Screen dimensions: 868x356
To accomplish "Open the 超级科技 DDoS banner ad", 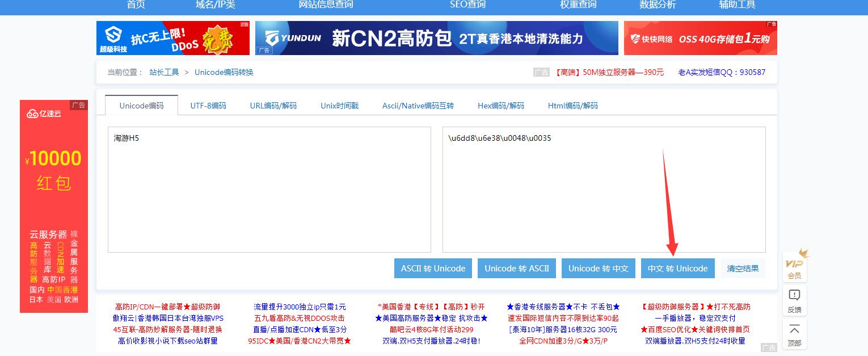I will [172, 38].
